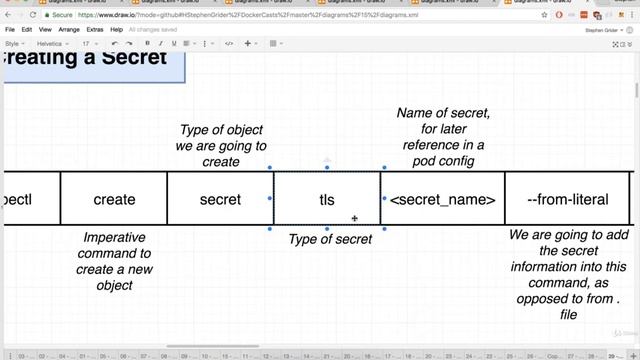The height and width of the screenshot is (360, 640).
Task: Click the dark red overlapping-squares extension icon
Action: 597,15
